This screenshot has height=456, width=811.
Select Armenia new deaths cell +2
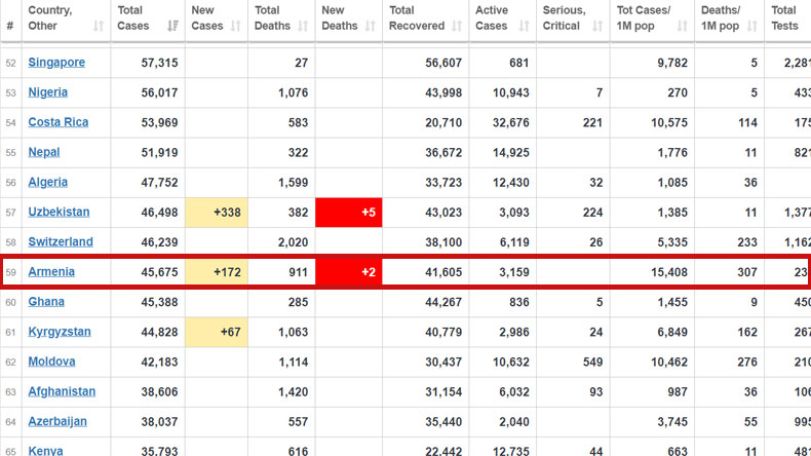tap(349, 272)
